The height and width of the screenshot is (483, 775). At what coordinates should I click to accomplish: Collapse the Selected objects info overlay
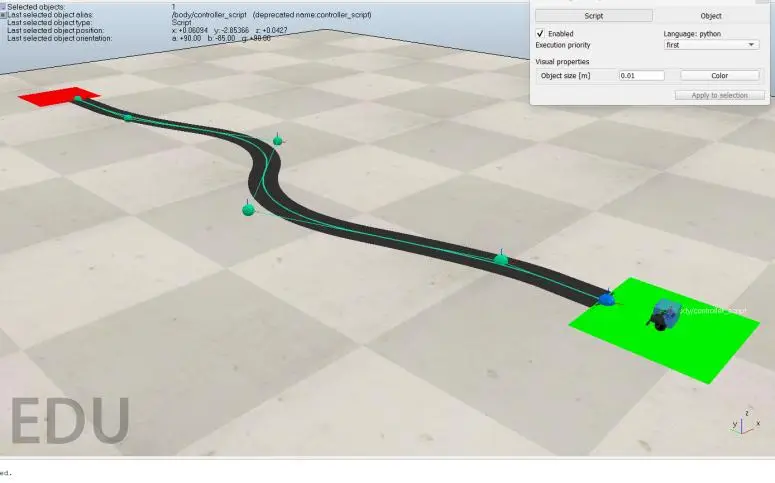2,7
